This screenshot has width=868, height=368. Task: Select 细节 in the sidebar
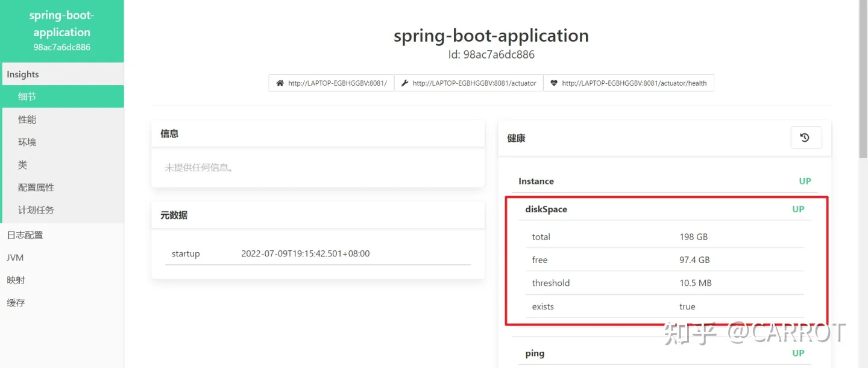62,97
